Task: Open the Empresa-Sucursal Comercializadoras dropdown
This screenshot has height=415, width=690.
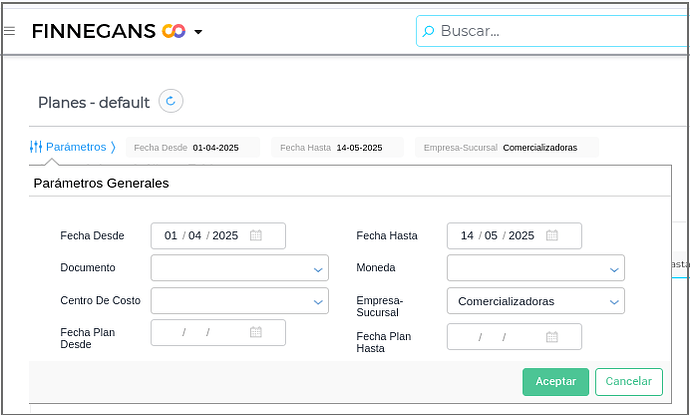Action: pos(614,301)
